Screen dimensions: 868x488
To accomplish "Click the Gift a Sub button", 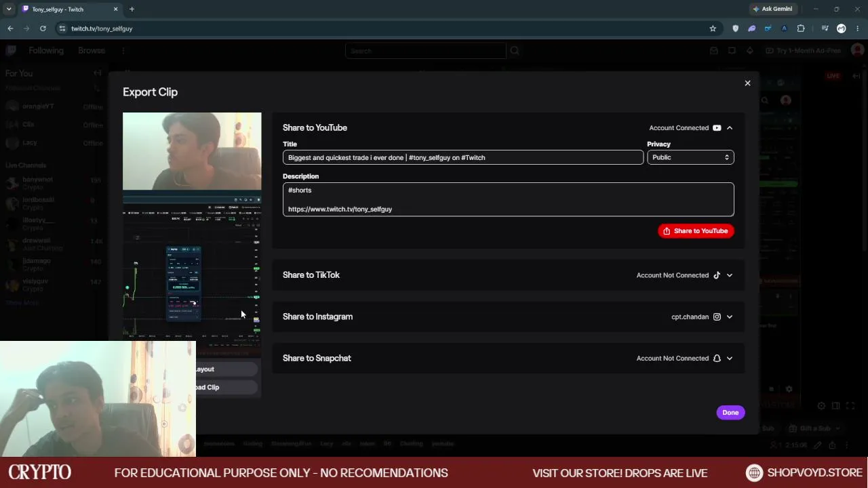I will [x=814, y=428].
